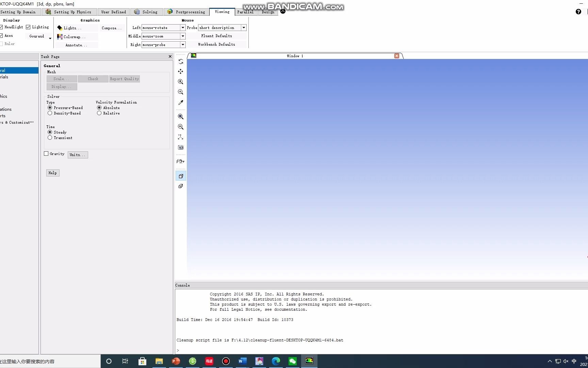Select the probe eyedropper tool
Viewport: 588px width, 368px height.
(x=181, y=103)
